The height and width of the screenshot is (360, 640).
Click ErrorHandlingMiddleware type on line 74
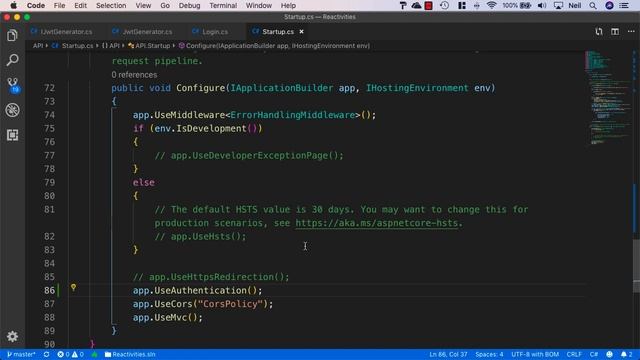pos(293,115)
